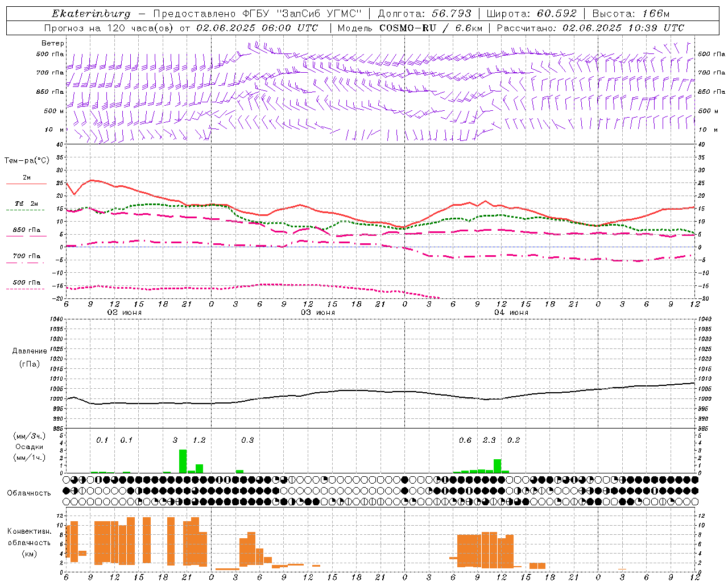
Task: Click the Тем-ра(°C) axis label
Action: (x=27, y=161)
